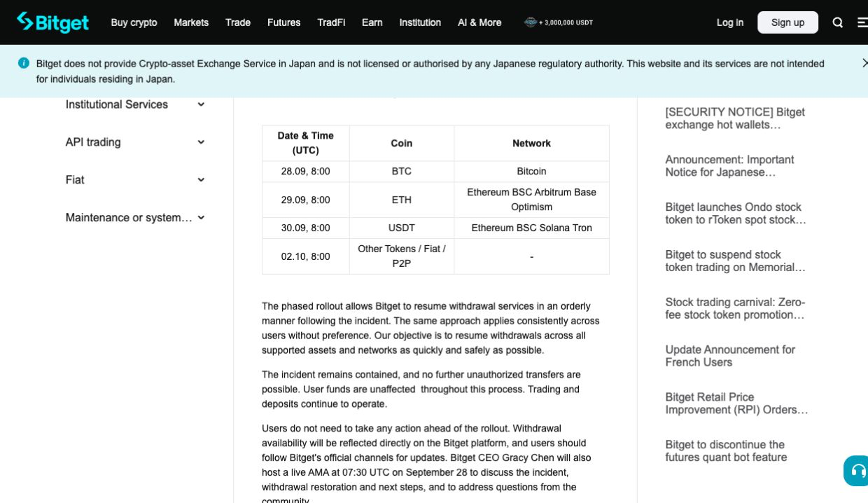Click the Date & Time (UTC) header

306,143
